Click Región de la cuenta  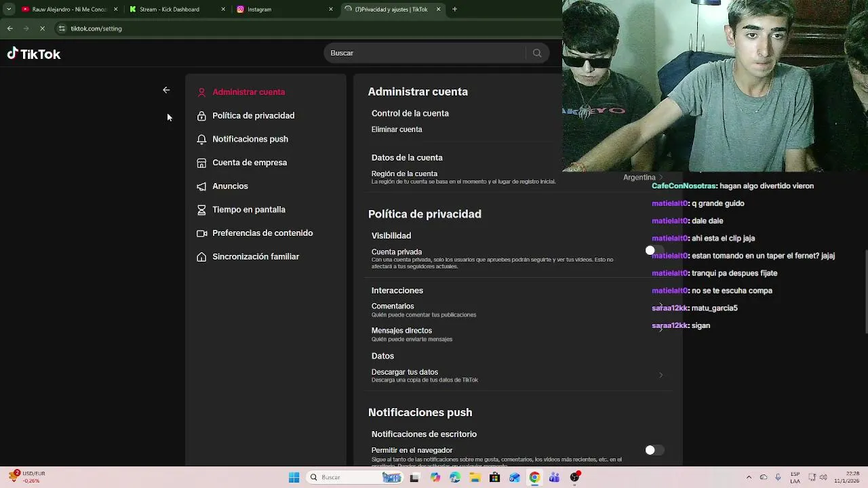404,174
